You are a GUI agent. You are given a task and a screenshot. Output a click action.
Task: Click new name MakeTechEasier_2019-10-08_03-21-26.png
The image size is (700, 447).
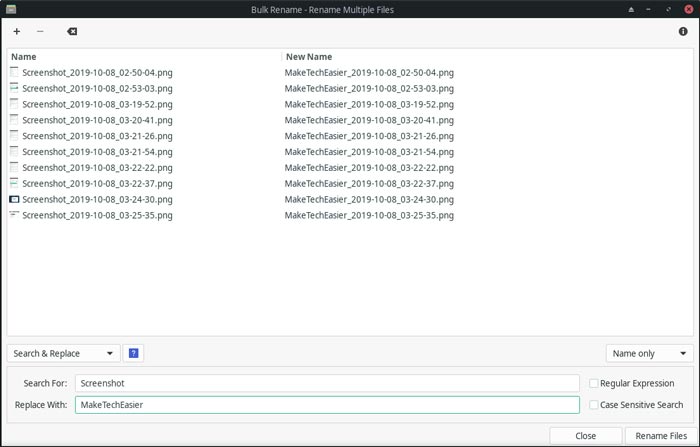369,136
